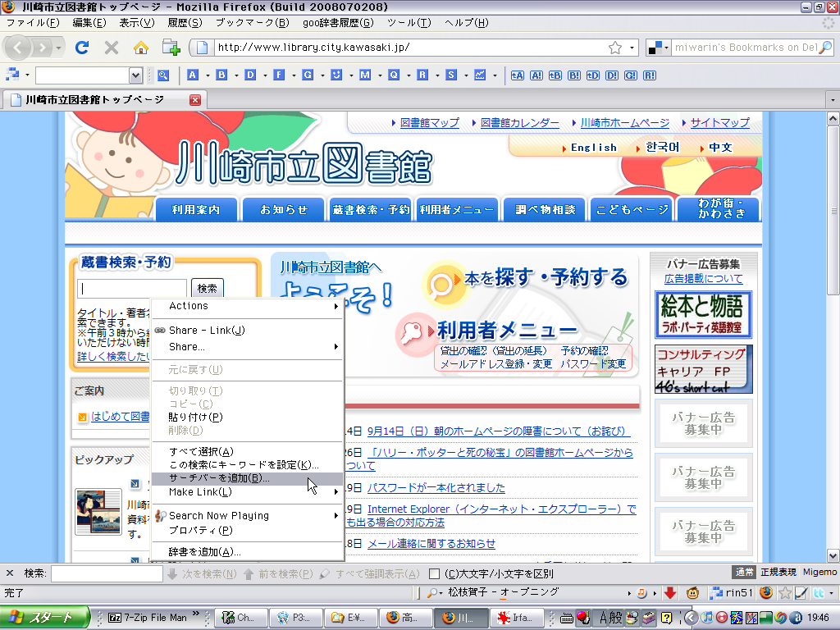Click the Forward navigation arrow
Viewport: 840px width, 630px height.
click(x=42, y=48)
